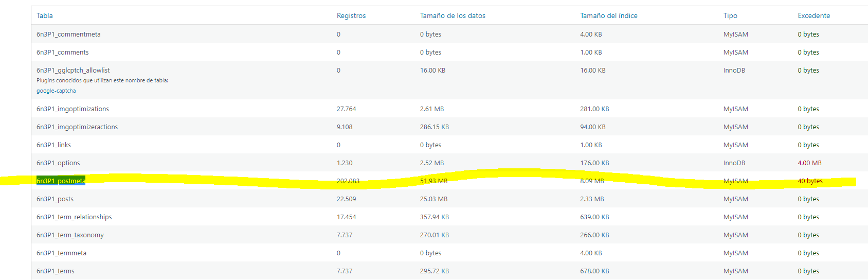Select table name 6n3P1_term_relationships
Screen dimensions: 868x280
tap(74, 217)
